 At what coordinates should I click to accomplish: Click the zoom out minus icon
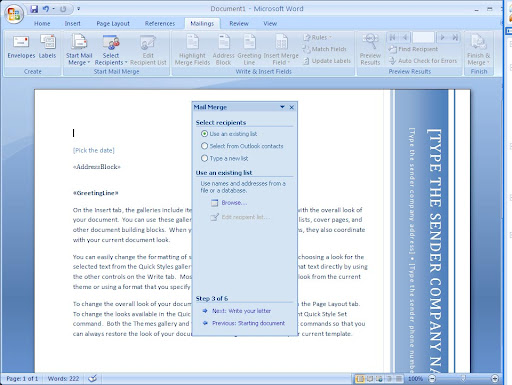pos(432,378)
